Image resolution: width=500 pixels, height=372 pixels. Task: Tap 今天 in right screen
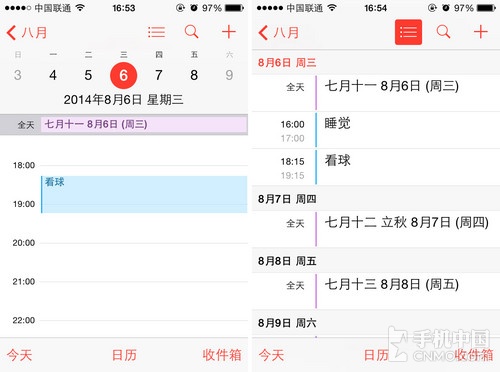point(271,355)
